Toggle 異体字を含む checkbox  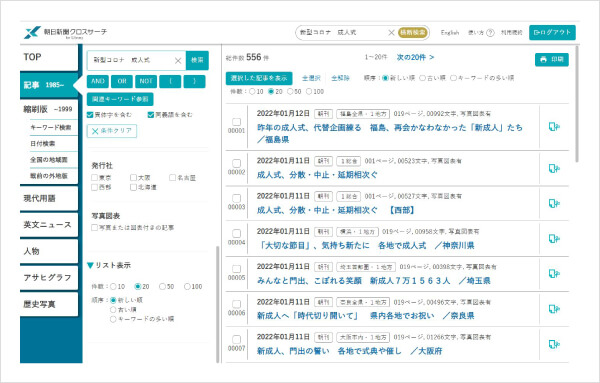(x=90, y=114)
